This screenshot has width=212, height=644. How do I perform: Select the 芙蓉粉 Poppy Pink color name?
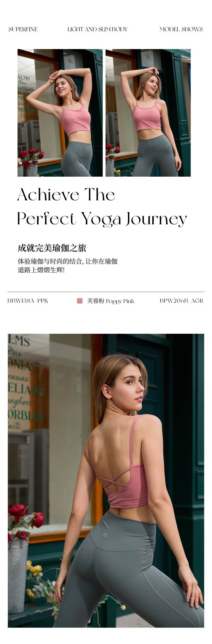(111, 301)
